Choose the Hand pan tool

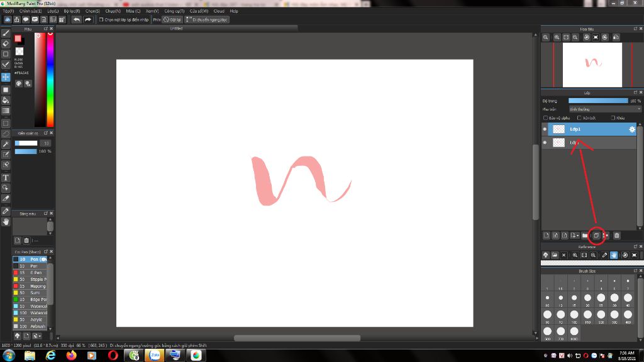click(6, 222)
